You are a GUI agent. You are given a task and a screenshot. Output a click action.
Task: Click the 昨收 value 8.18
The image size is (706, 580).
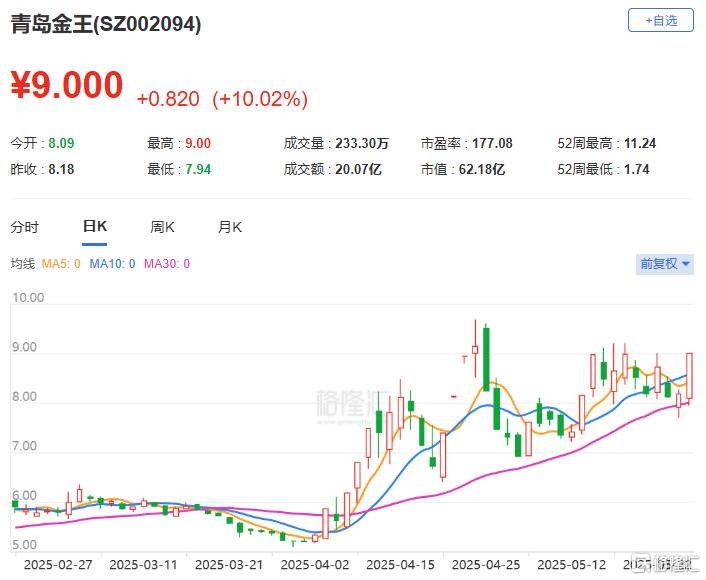click(x=61, y=169)
